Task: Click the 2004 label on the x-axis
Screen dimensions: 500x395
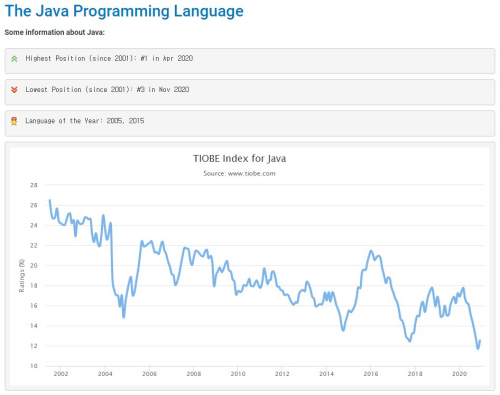Action: [105, 374]
